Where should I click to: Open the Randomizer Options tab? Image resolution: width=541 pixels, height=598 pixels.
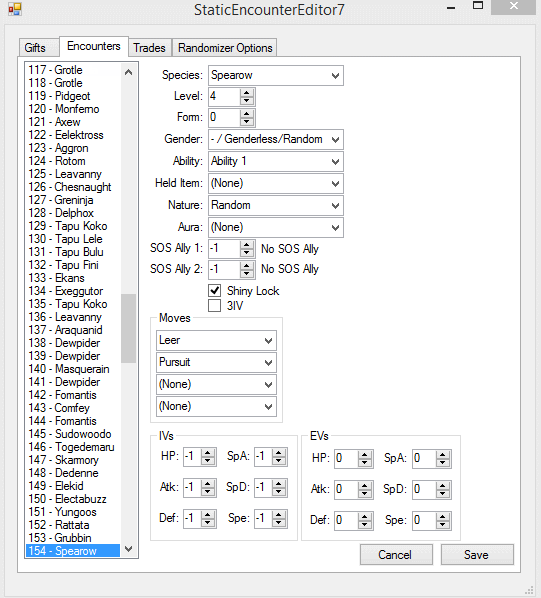pyautogui.click(x=225, y=48)
